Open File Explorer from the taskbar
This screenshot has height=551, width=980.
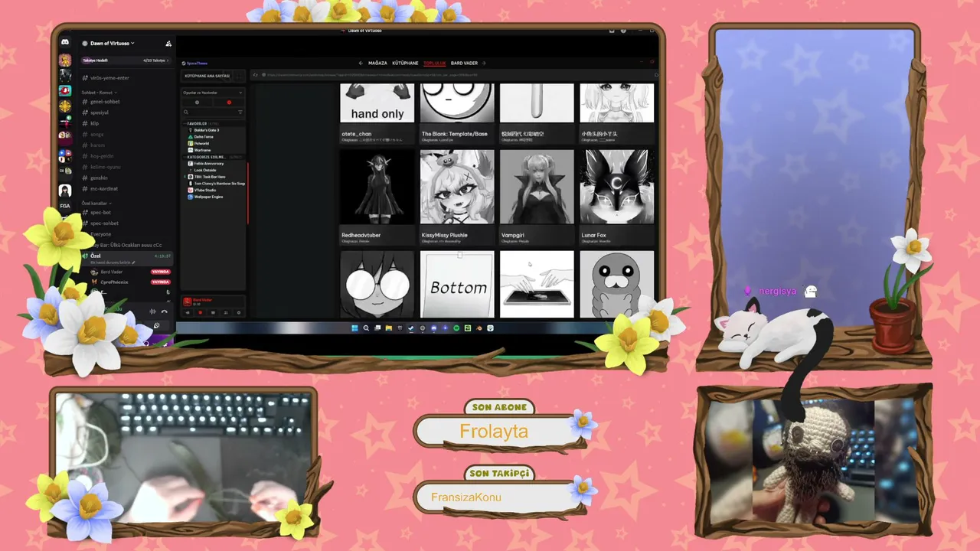tap(388, 328)
